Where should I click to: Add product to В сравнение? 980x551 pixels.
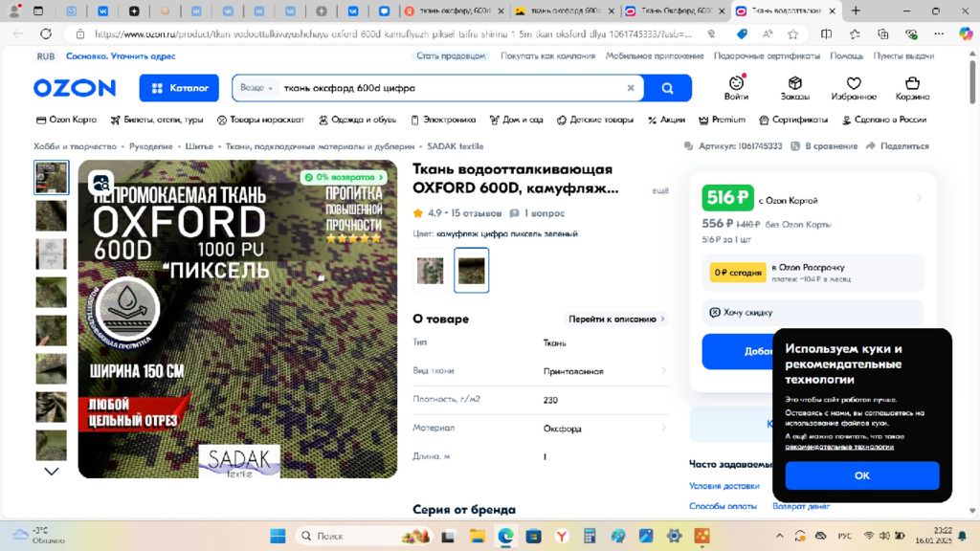(825, 146)
